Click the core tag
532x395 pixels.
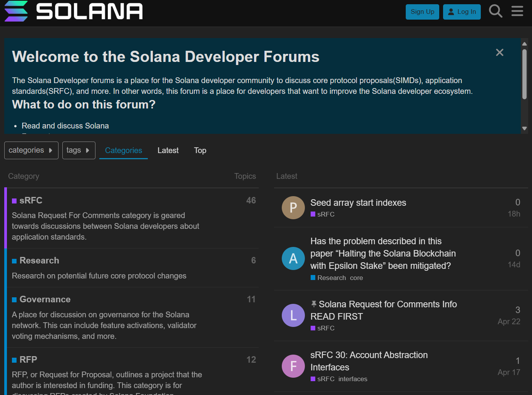coord(356,278)
